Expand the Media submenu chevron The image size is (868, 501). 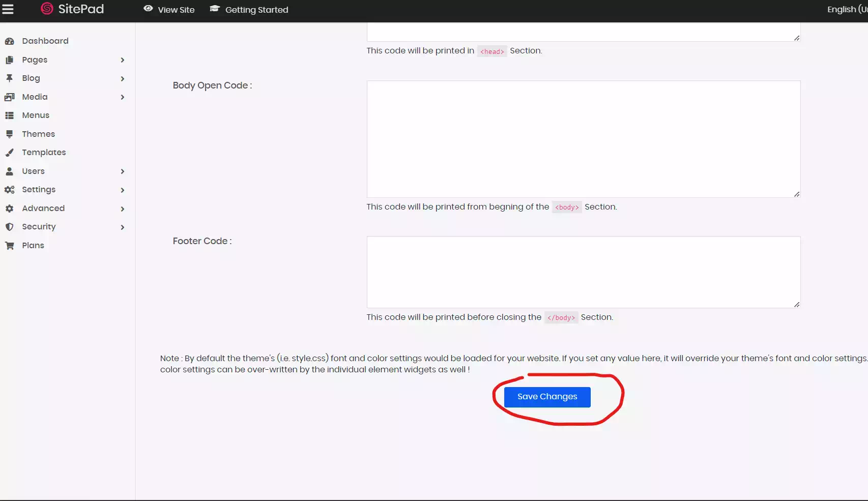[123, 97]
